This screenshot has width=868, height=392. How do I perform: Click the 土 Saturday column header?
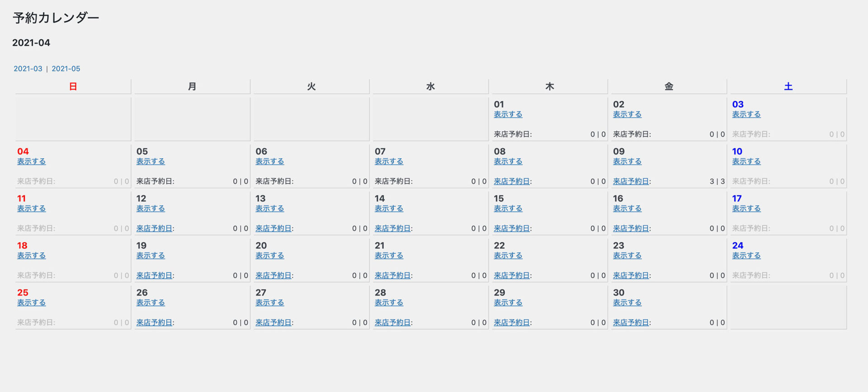[x=788, y=86]
